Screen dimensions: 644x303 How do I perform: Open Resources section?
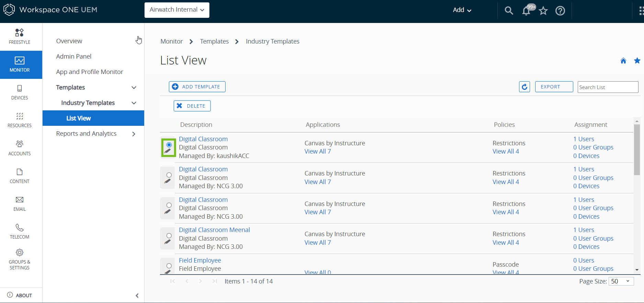pos(20,120)
